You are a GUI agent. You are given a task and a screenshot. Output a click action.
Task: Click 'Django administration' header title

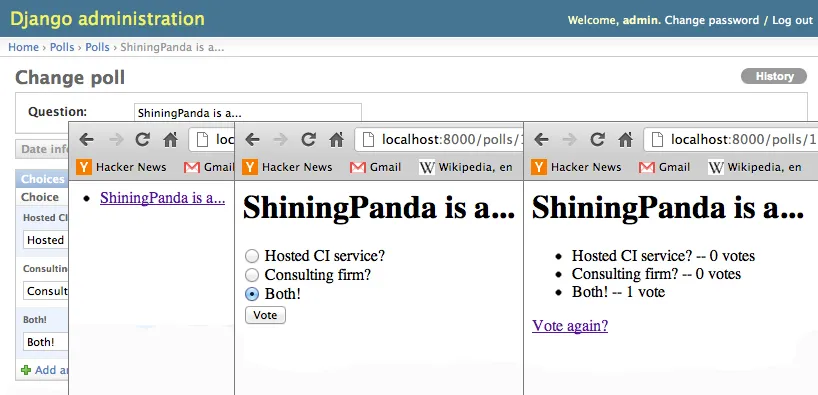[107, 19]
